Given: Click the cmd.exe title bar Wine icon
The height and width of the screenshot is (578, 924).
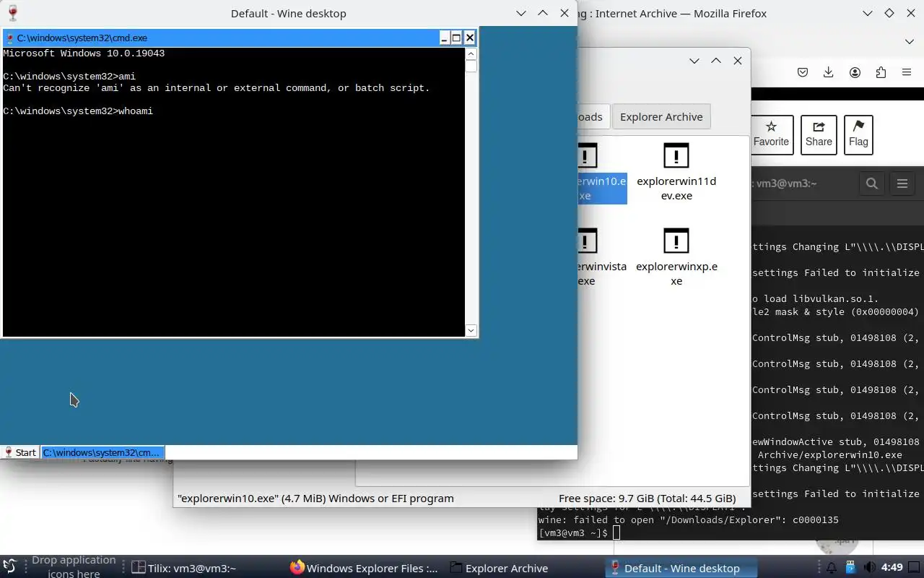Looking at the screenshot, I should pos(10,38).
